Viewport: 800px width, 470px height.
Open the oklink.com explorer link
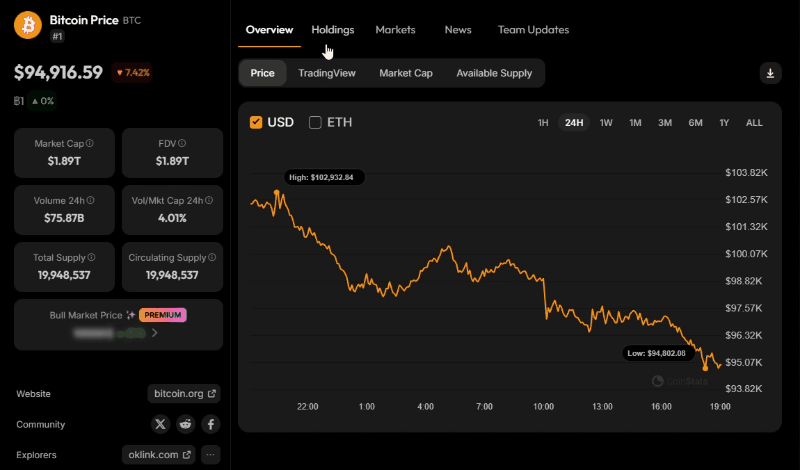point(160,455)
